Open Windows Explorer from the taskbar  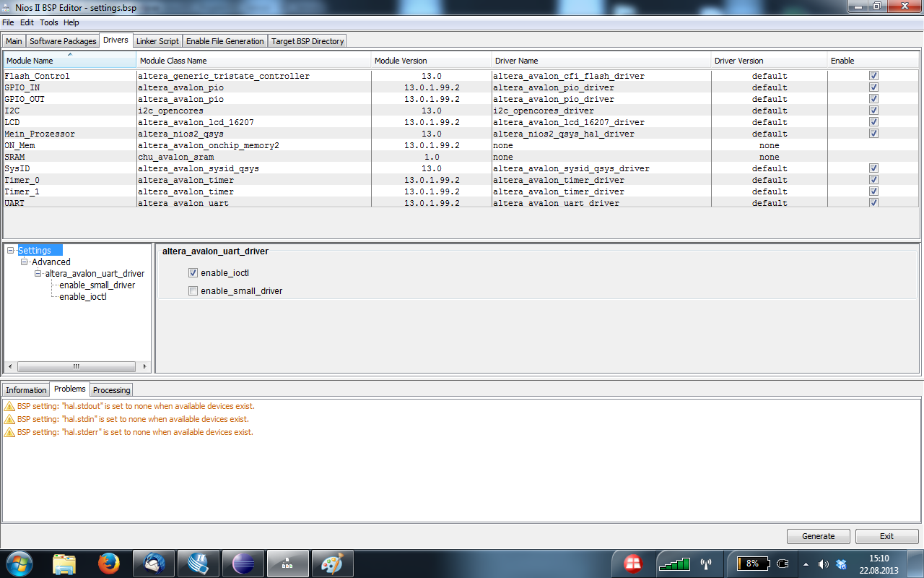click(x=64, y=563)
